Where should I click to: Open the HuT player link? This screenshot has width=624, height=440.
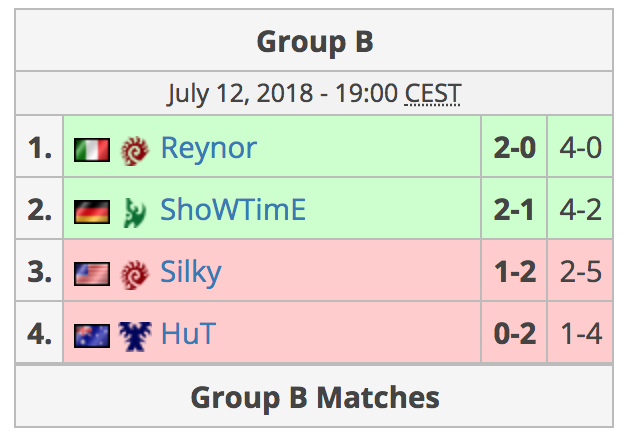pyautogui.click(x=189, y=333)
